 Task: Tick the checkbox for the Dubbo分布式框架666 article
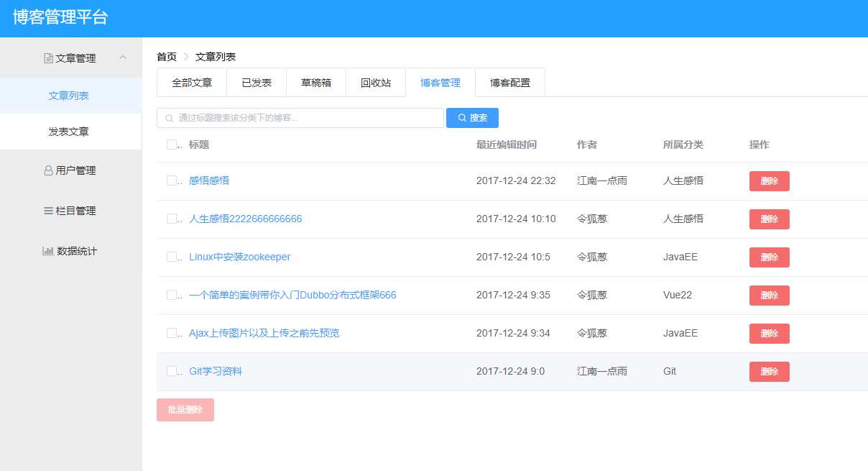tap(172, 295)
